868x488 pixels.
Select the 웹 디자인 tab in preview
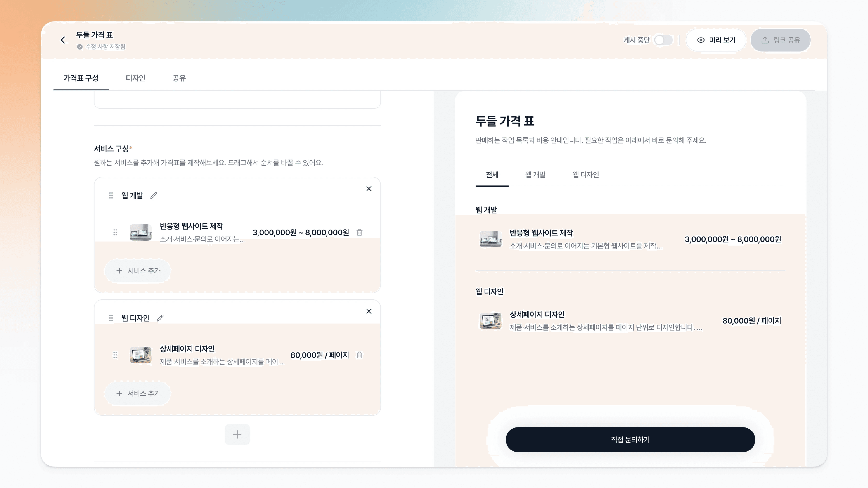click(586, 175)
